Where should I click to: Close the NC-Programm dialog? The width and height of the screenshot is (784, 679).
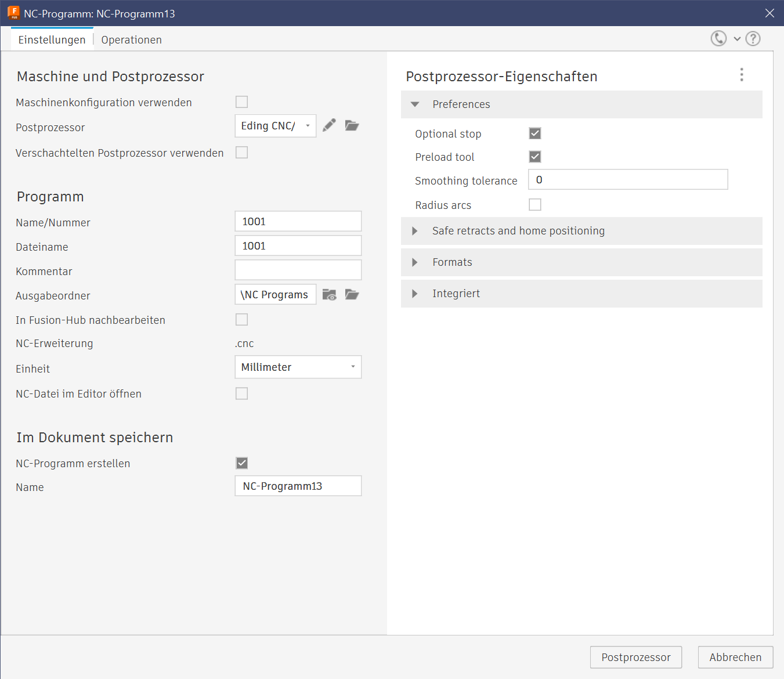[x=769, y=13]
